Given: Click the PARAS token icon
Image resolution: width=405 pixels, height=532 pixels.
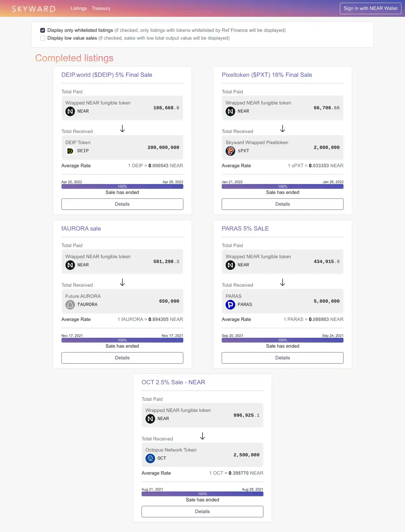Looking at the screenshot, I should point(230,305).
